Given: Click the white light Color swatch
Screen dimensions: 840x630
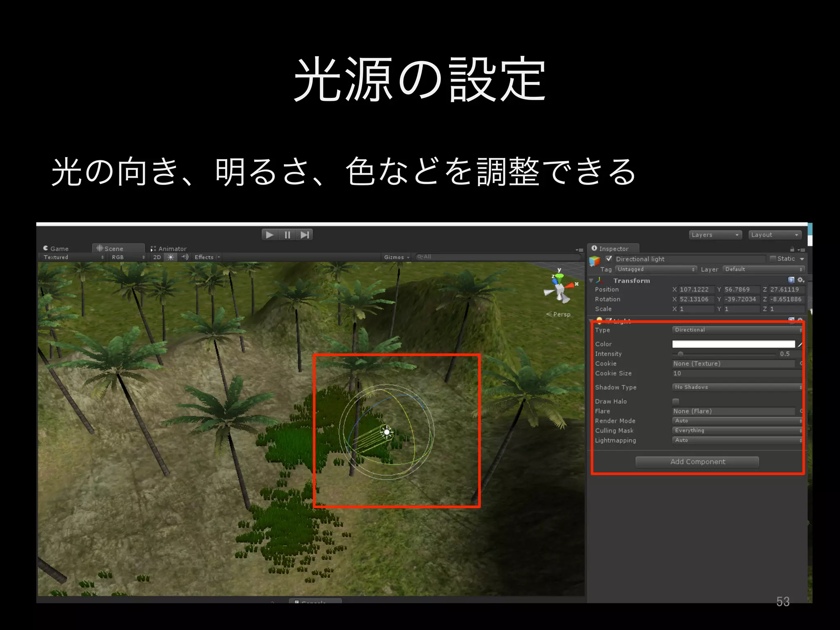Looking at the screenshot, I should click(x=733, y=344).
